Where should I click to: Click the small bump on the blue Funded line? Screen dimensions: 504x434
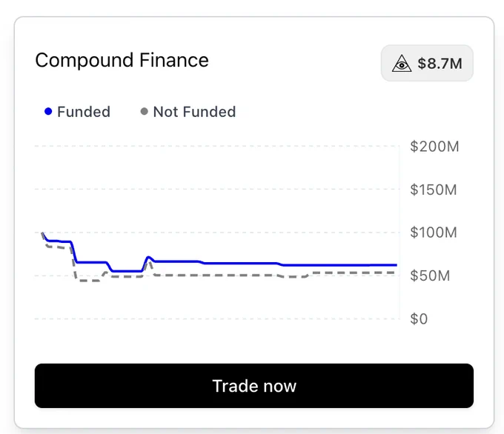click(x=148, y=257)
